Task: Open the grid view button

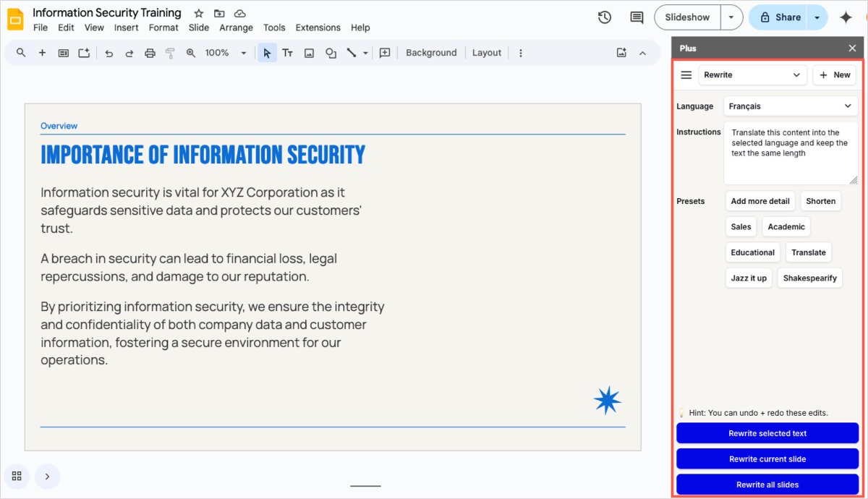Action: click(17, 477)
